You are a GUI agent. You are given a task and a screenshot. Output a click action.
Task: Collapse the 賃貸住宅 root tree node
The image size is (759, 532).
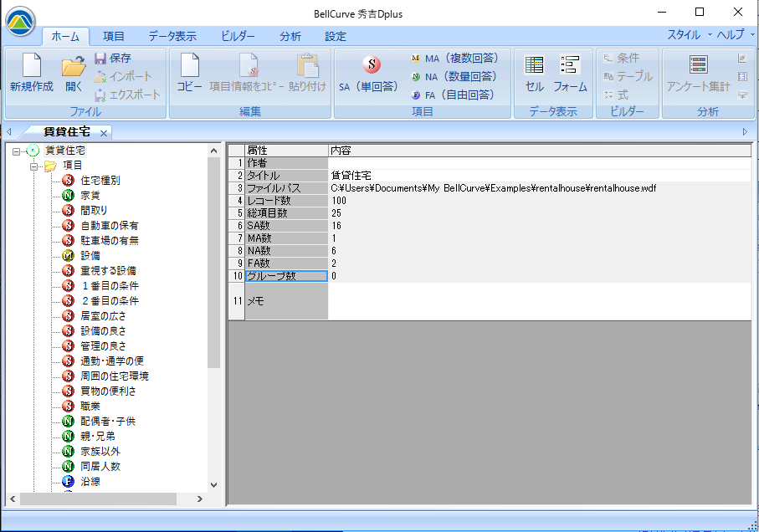(x=17, y=151)
